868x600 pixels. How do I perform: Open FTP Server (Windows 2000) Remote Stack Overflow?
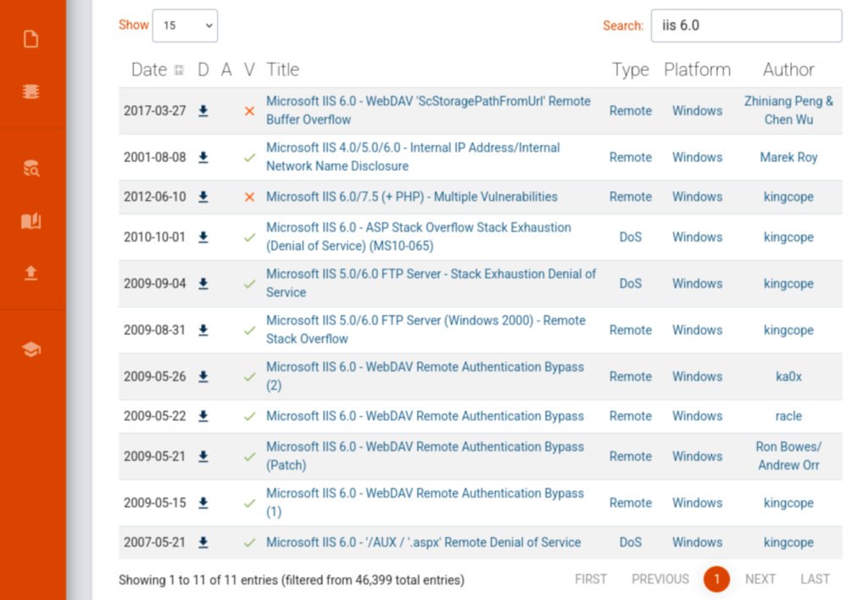click(x=426, y=330)
